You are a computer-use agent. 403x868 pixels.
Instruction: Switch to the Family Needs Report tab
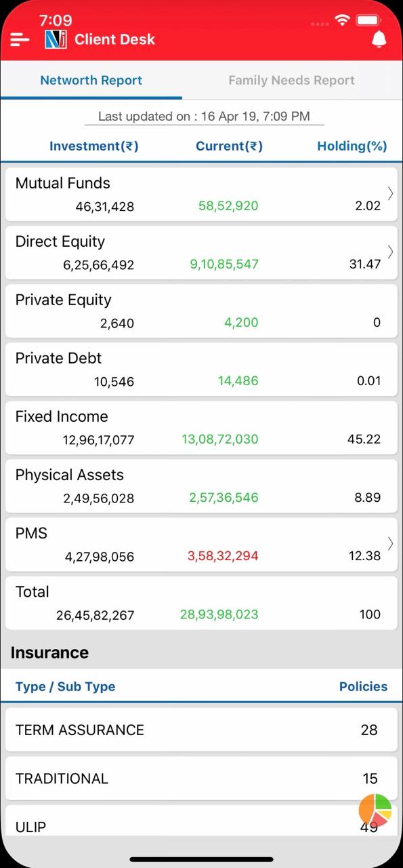[291, 80]
